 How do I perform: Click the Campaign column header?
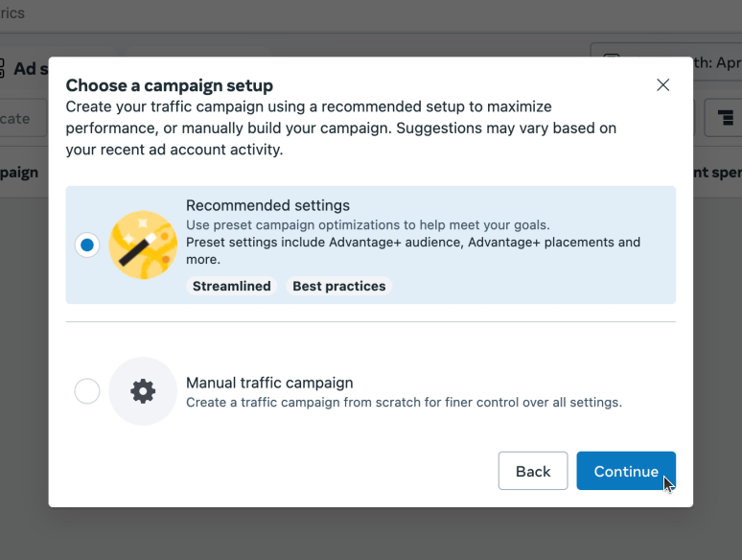tap(19, 173)
